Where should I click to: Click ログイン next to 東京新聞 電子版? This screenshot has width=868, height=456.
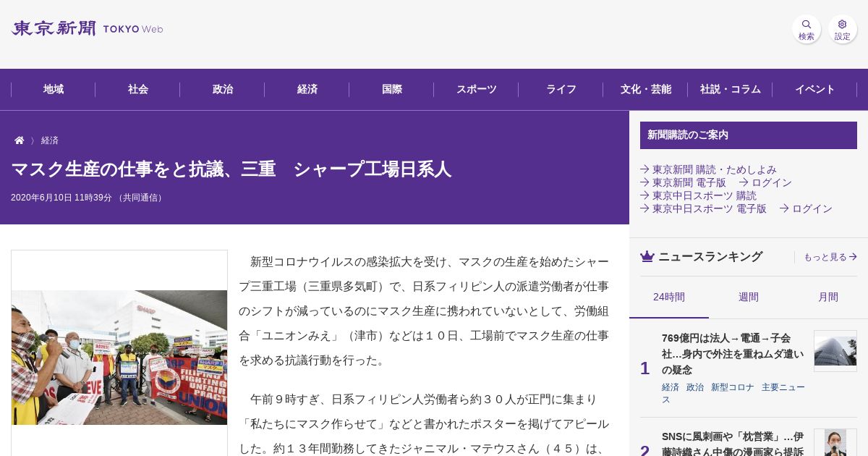coord(765,182)
